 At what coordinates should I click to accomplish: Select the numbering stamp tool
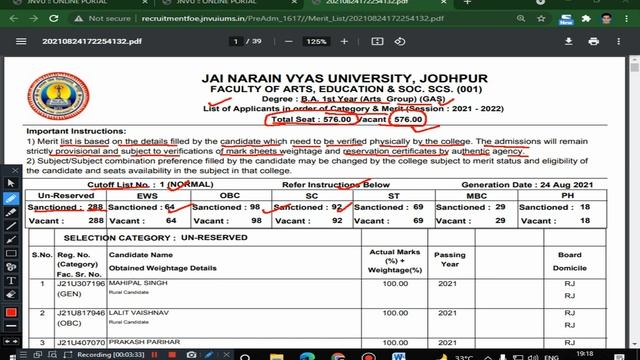pyautogui.click(x=11, y=267)
